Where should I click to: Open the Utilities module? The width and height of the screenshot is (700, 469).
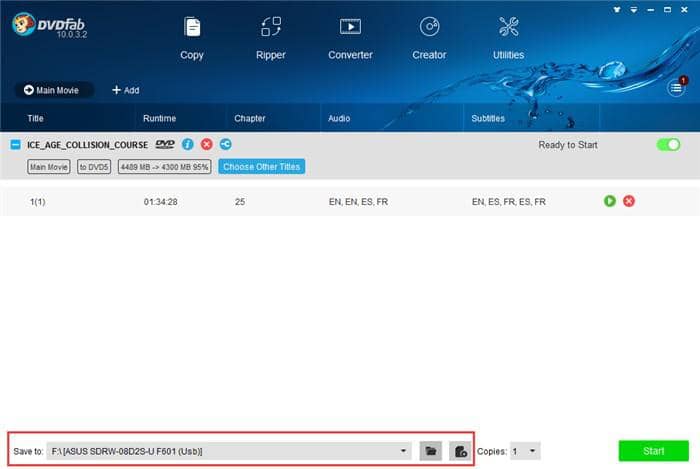[508, 39]
